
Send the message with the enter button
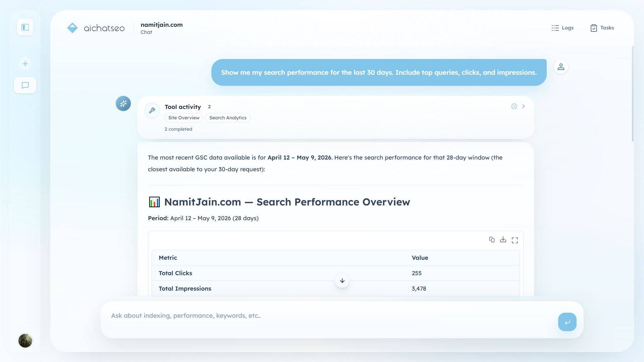567,322
